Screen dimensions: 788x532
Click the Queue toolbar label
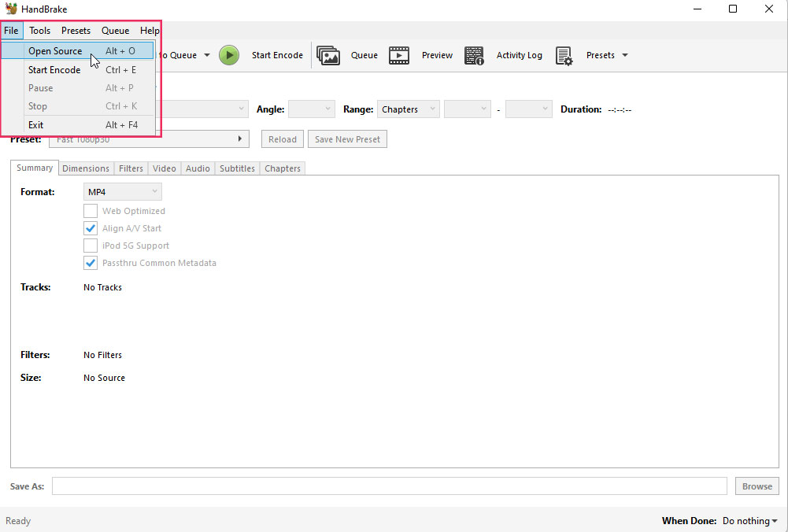pos(364,55)
